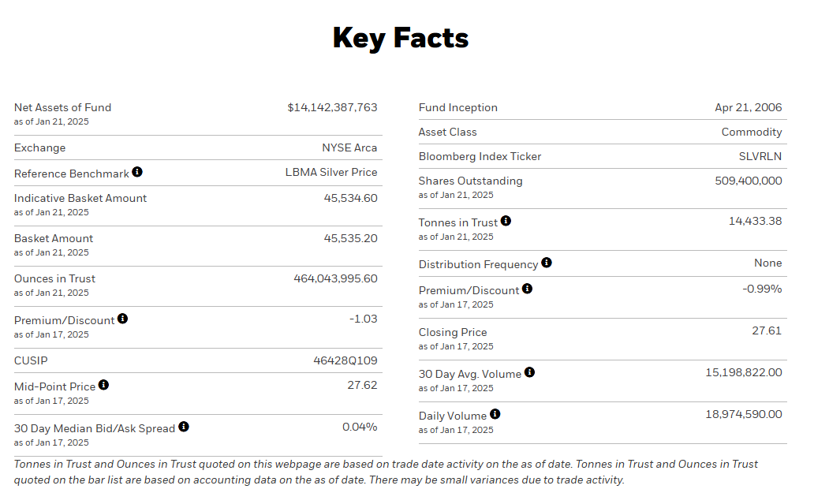Viewport: 829px width, 504px height.
Task: Click the NYSE Arca exchange value
Action: tap(349, 148)
